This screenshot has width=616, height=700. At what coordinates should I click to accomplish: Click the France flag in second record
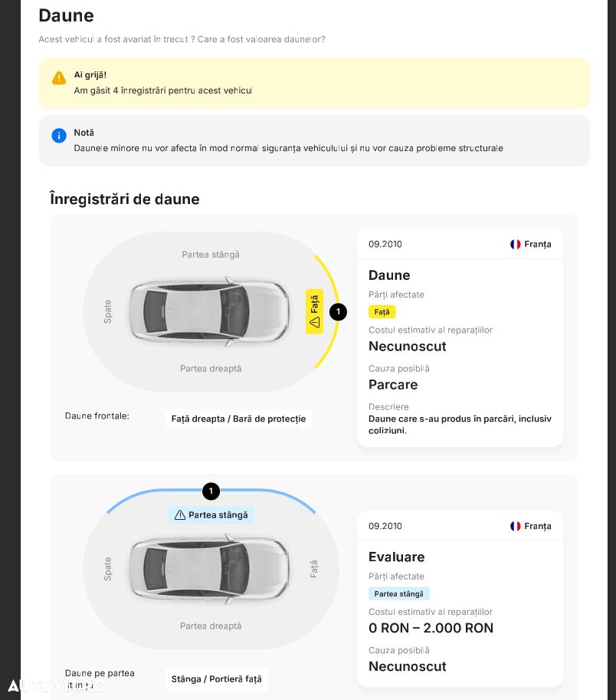tap(516, 526)
